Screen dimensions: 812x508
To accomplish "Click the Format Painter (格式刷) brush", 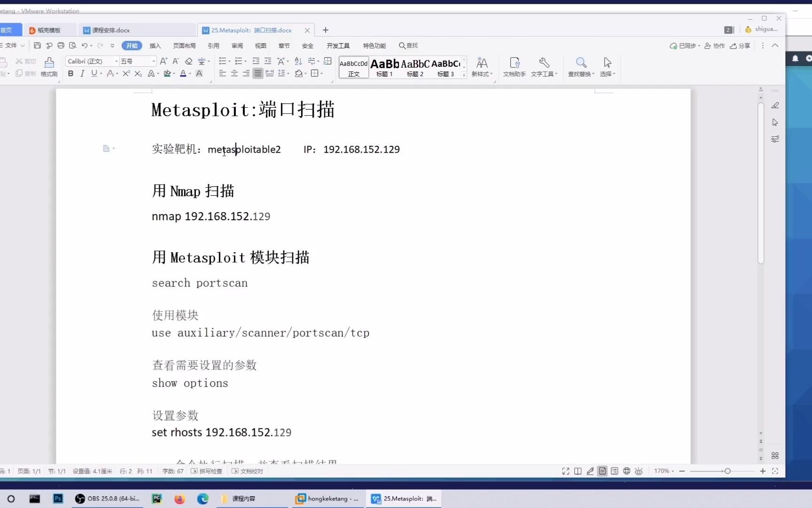I will (49, 67).
